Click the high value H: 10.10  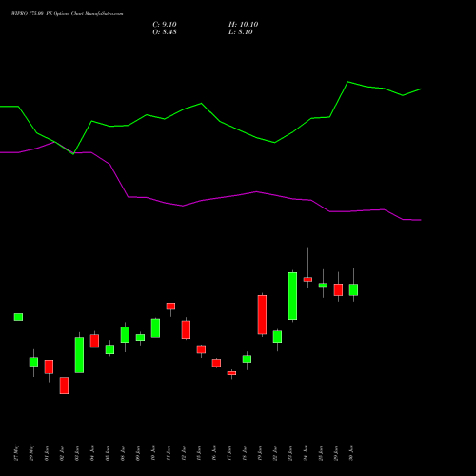[x=243, y=25]
